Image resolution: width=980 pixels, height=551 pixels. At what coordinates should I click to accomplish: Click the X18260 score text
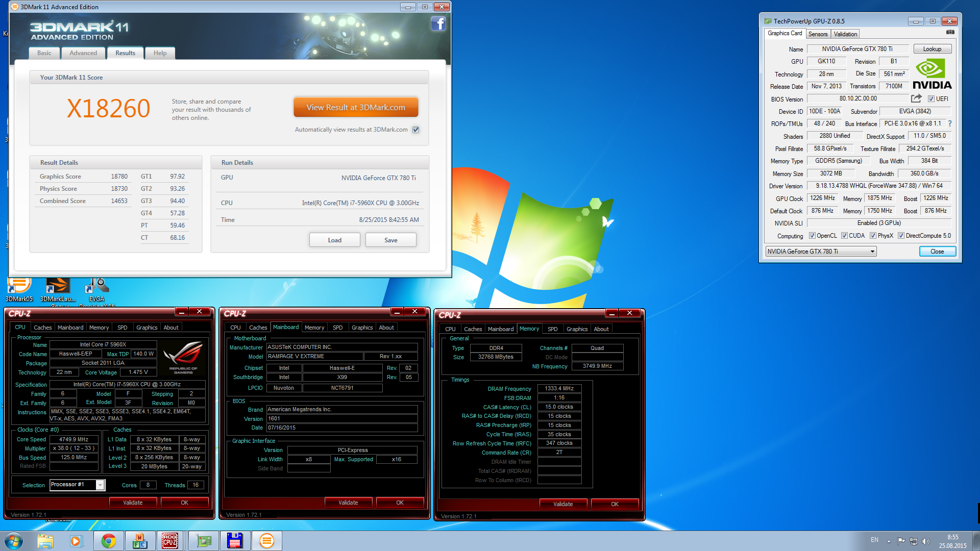coord(108,109)
